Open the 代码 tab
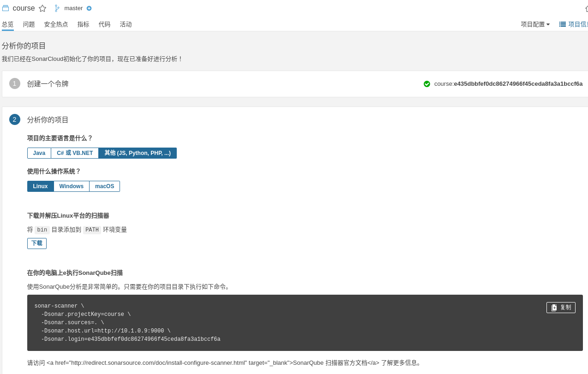This screenshot has width=588, height=374. pyautogui.click(x=105, y=24)
